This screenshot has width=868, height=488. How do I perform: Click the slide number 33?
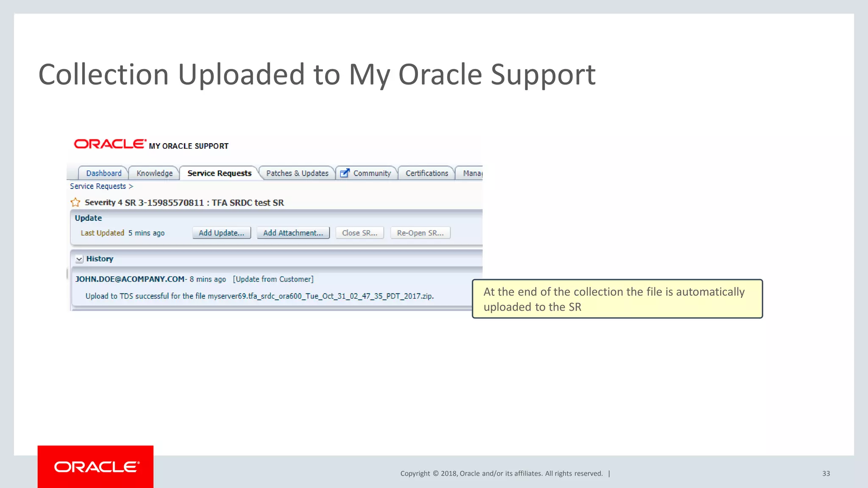pyautogui.click(x=826, y=474)
